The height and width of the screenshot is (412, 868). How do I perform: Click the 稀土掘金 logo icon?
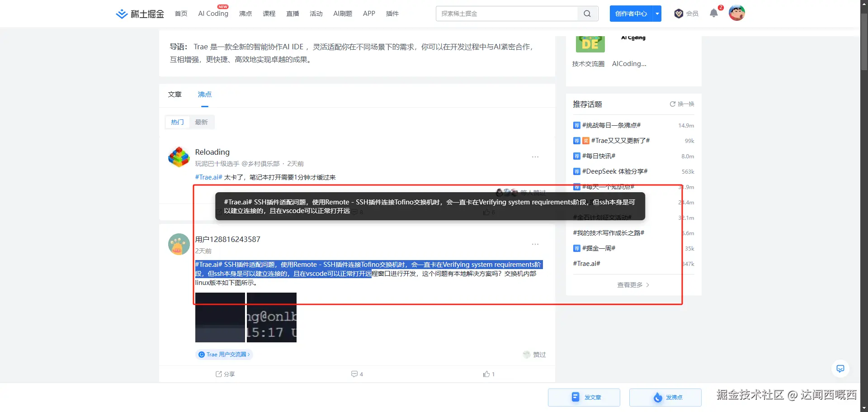coord(121,14)
